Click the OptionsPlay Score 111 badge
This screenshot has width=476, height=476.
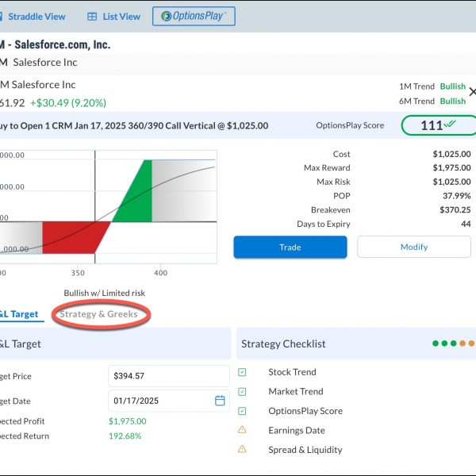click(x=439, y=125)
